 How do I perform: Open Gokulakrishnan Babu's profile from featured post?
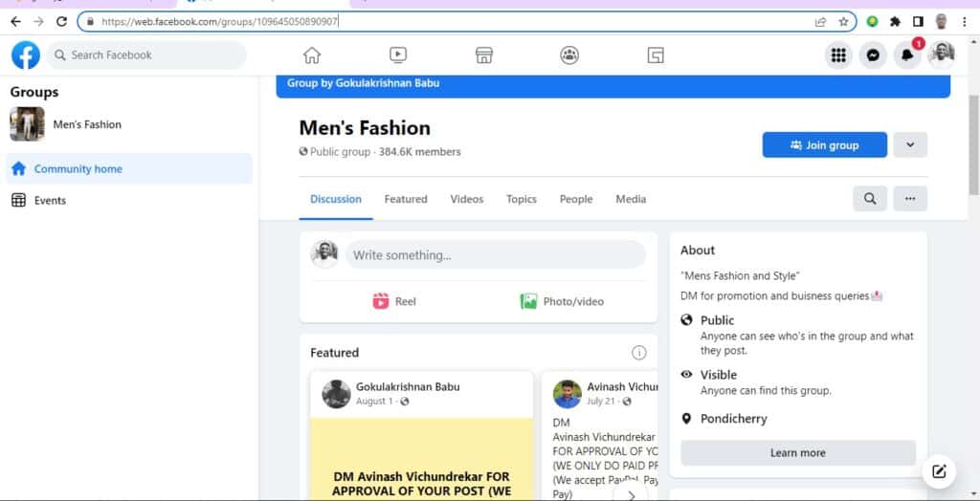click(408, 386)
